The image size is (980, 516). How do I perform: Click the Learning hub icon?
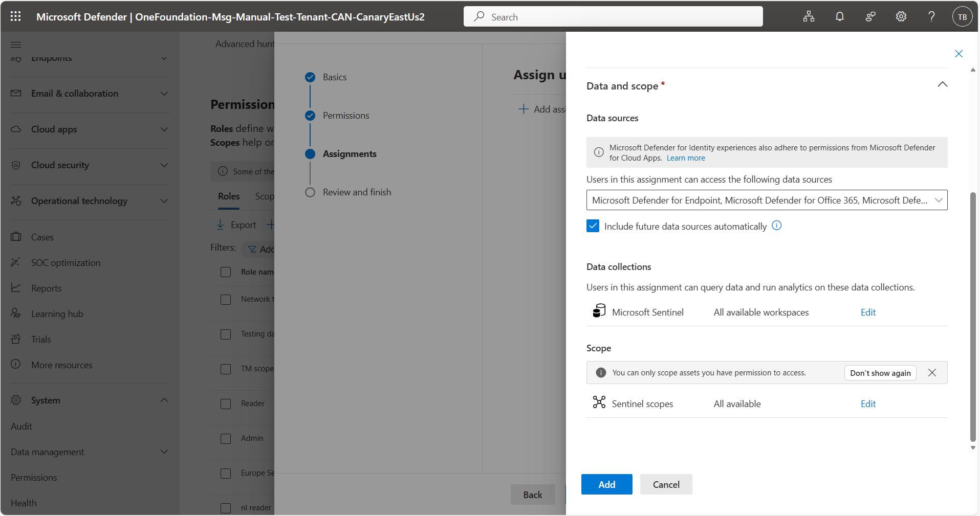16,313
